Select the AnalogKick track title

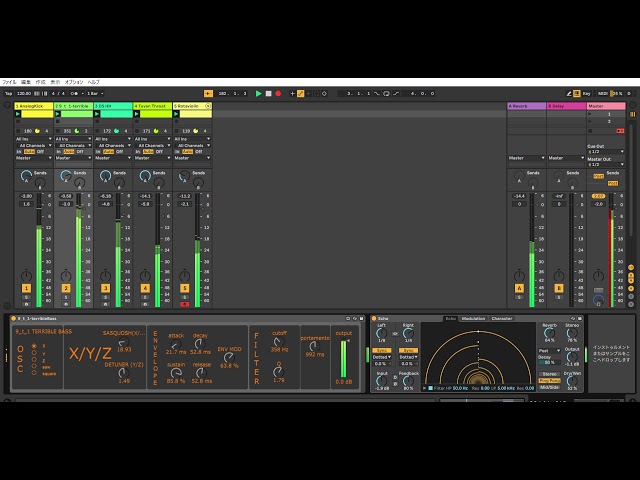pos(34,106)
